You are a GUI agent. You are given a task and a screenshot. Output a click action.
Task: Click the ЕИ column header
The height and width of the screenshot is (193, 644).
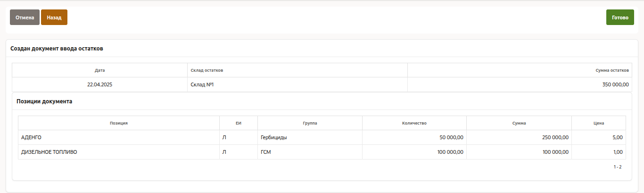click(238, 123)
